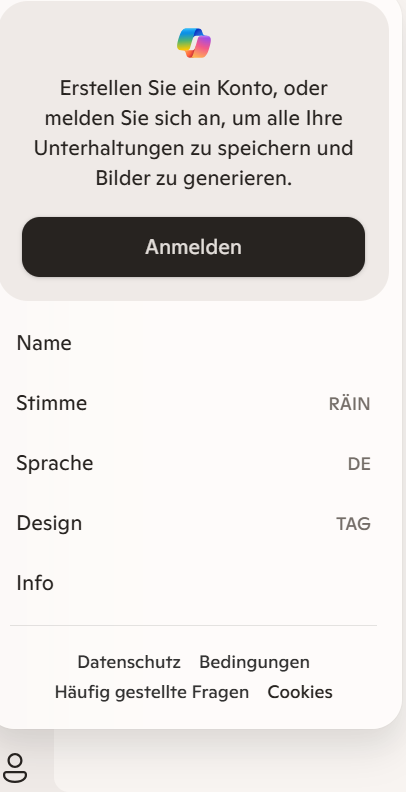Open the Name setting

tap(193, 343)
